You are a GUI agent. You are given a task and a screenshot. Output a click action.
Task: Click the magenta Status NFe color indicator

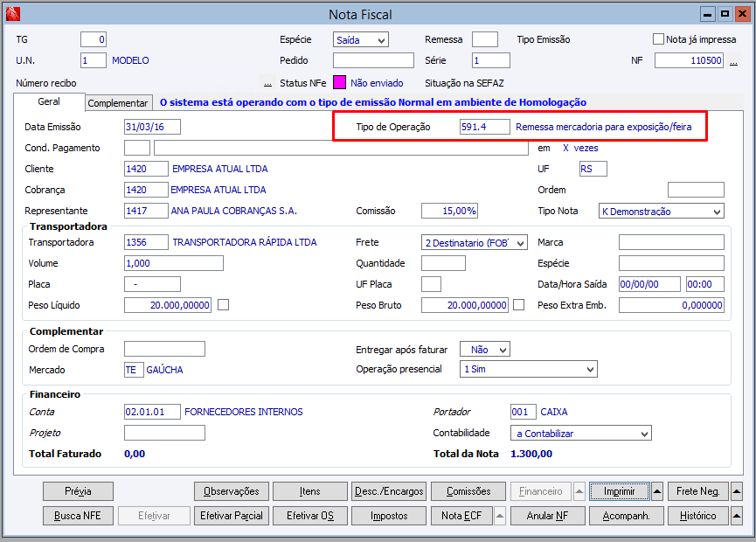[x=339, y=82]
